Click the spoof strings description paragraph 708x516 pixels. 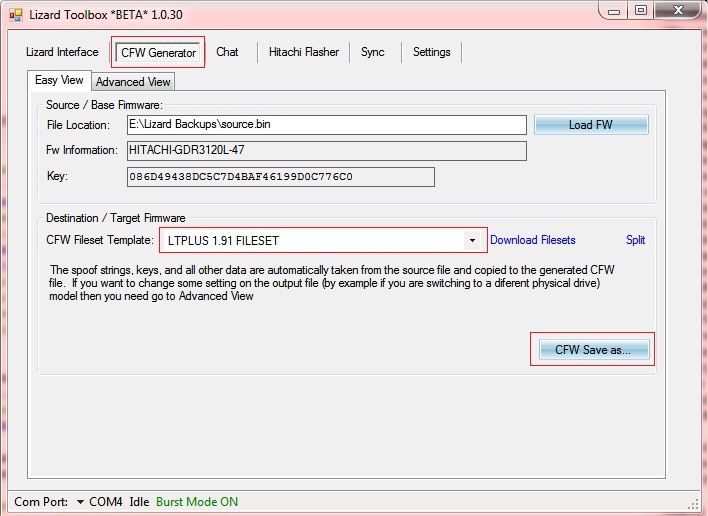coord(332,283)
